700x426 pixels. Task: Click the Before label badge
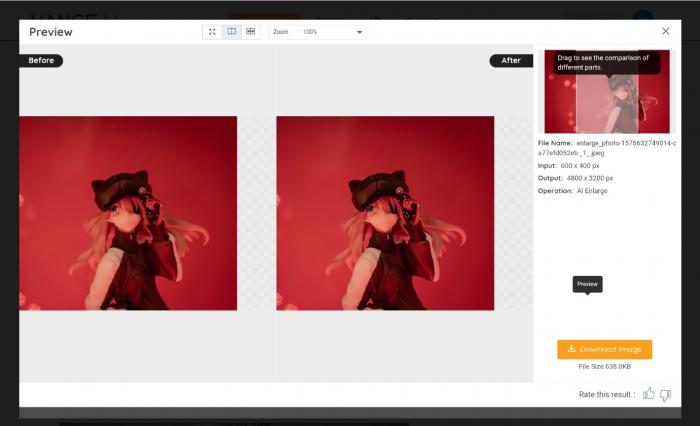41,60
